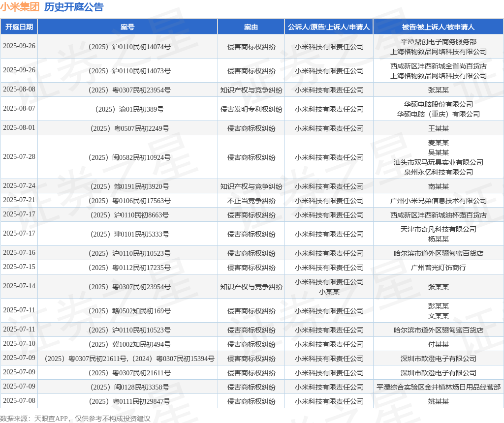Click date 2025-07-15
The height and width of the screenshot is (423, 504).
pos(19,267)
